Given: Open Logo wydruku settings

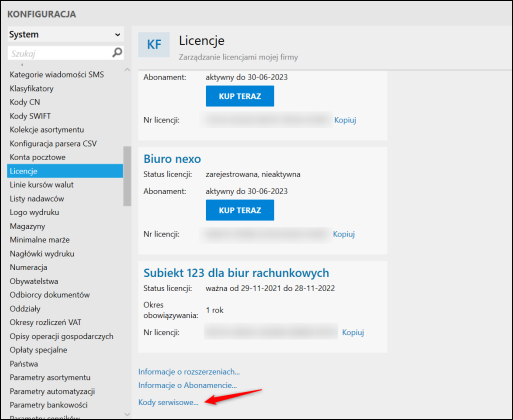Looking at the screenshot, I should [x=34, y=212].
